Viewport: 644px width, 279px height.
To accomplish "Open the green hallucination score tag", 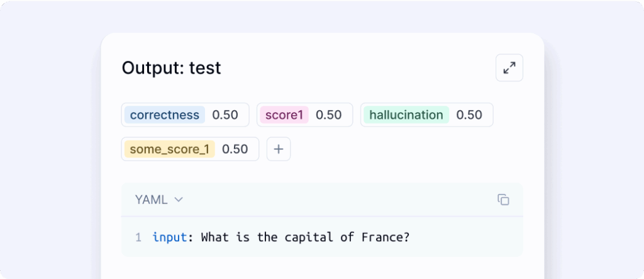I will coord(406,115).
